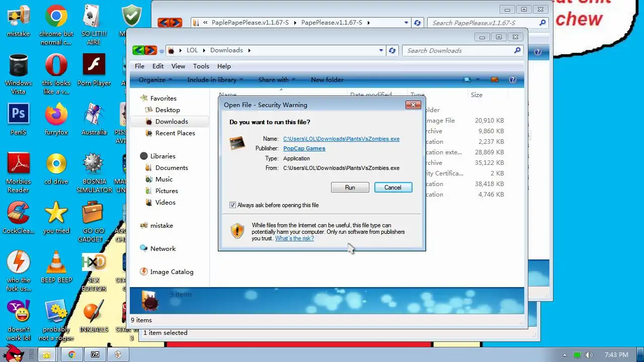
Task: Open the 'What's the risk?' link
Action: 294,238
